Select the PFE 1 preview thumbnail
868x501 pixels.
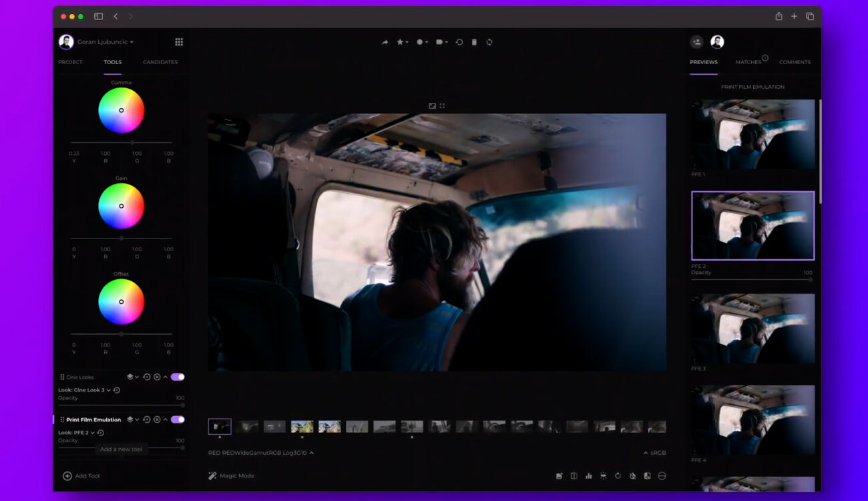coord(752,134)
